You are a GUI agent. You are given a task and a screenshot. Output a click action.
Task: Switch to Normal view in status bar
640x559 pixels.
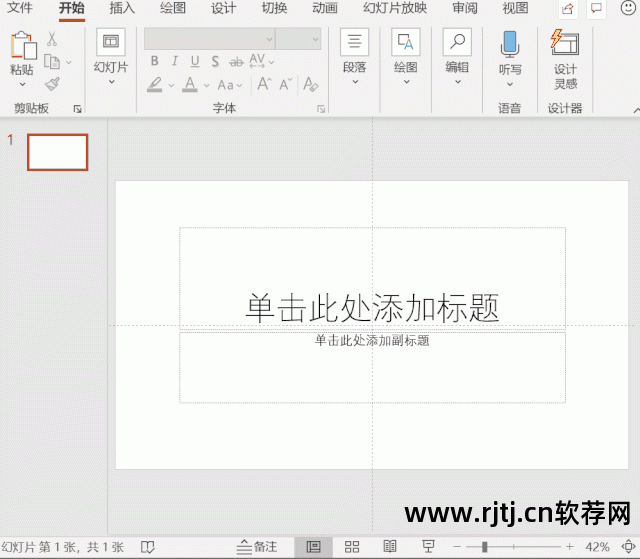(x=313, y=547)
